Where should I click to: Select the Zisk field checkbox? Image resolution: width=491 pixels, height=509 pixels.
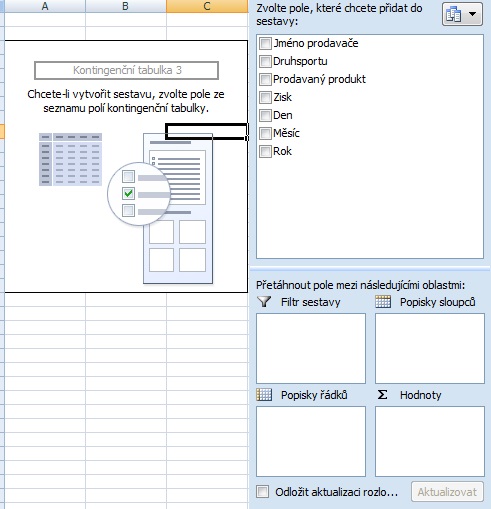coord(265,97)
